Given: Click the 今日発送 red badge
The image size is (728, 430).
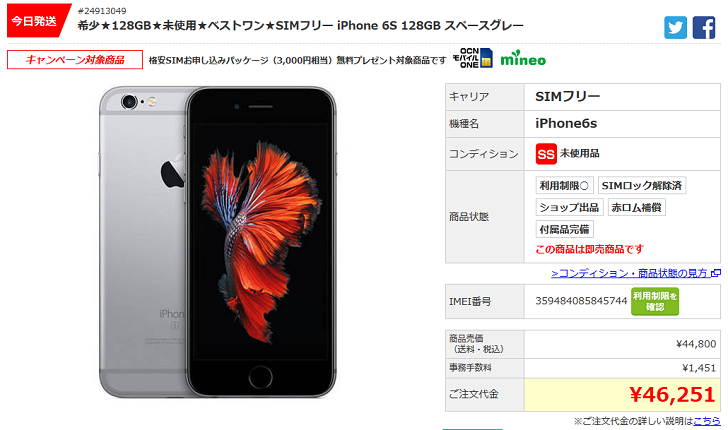Looking at the screenshot, I should coord(37,21).
